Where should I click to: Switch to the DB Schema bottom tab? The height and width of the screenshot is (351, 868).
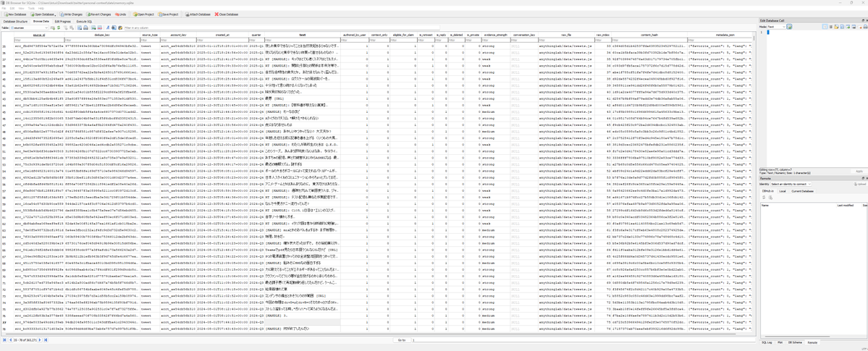(x=793, y=343)
